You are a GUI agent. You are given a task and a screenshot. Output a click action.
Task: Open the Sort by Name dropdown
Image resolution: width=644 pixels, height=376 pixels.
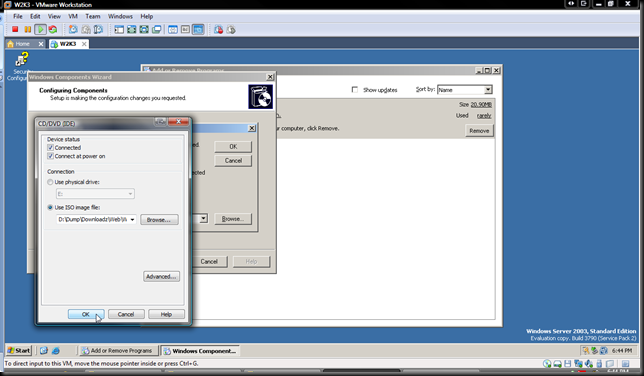click(x=488, y=90)
